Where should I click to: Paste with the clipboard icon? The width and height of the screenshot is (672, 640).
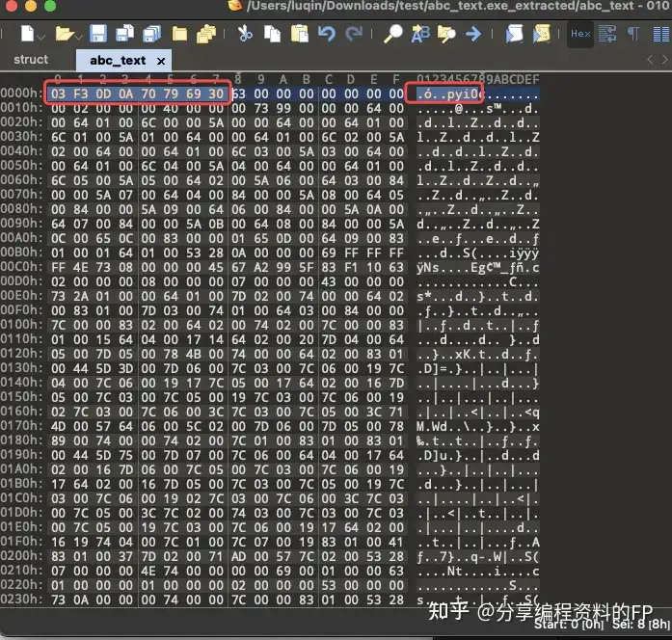pyautogui.click(x=300, y=34)
